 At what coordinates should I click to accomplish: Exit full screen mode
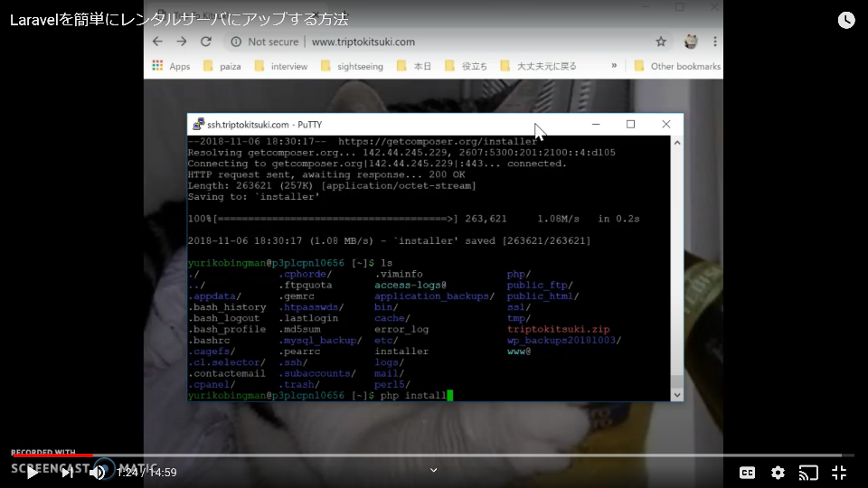pos(839,473)
